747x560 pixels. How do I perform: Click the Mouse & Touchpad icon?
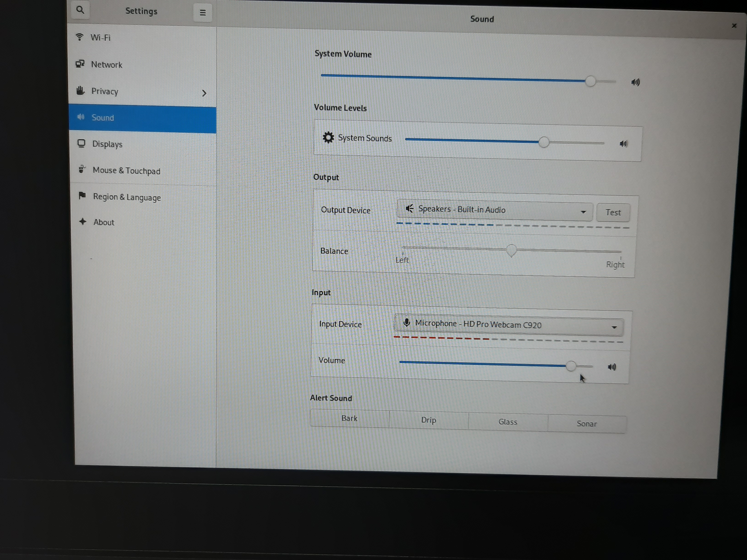click(x=82, y=169)
